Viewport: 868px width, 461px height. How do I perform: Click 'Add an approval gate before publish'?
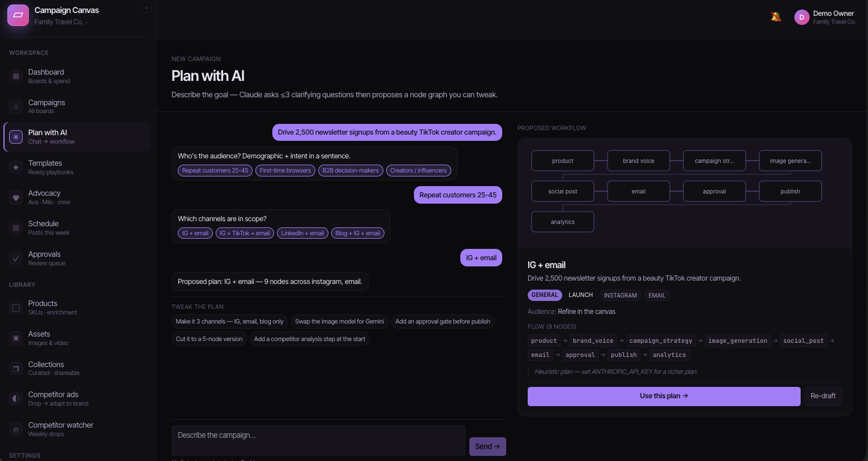coord(443,321)
